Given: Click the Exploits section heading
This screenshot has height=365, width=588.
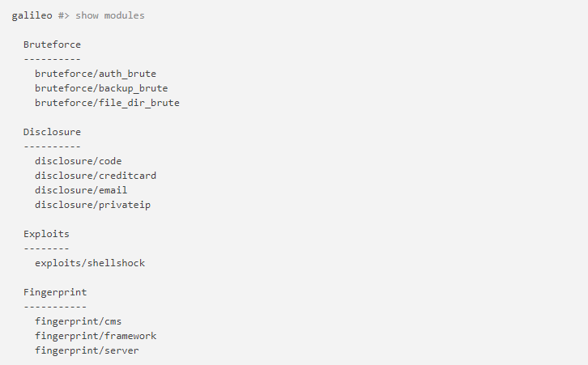Looking at the screenshot, I should (46, 234).
